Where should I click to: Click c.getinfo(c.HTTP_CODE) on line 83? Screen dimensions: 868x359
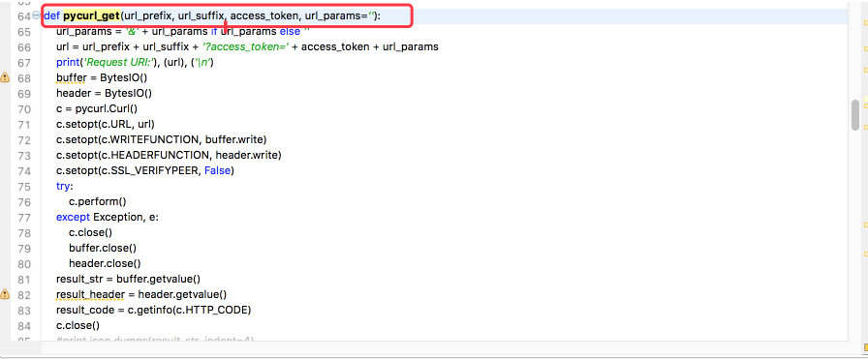click(189, 311)
